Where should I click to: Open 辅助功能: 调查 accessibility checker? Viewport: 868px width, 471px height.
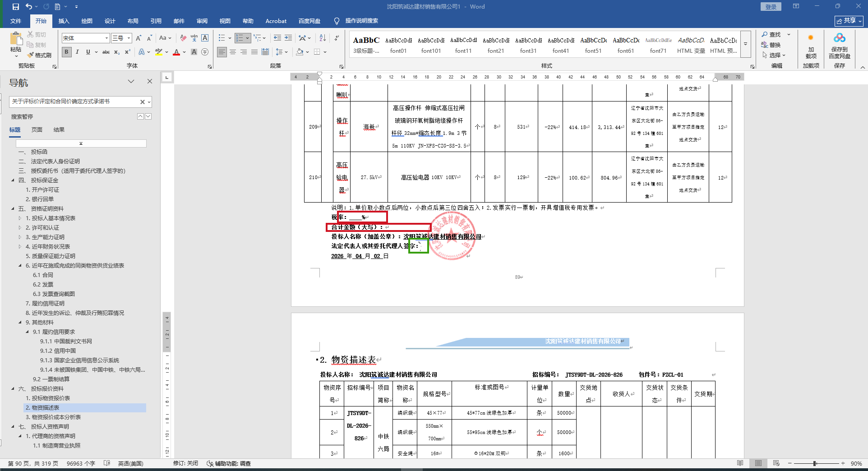click(229, 463)
